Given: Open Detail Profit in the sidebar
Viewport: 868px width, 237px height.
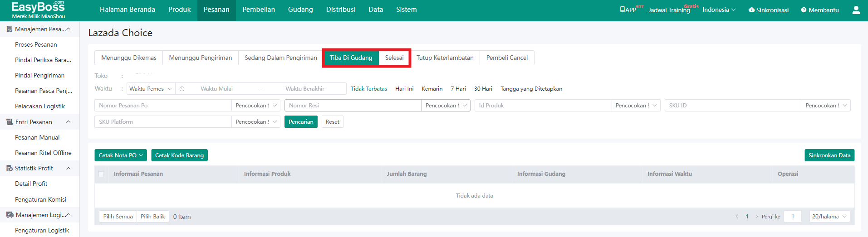Looking at the screenshot, I should (31, 184).
